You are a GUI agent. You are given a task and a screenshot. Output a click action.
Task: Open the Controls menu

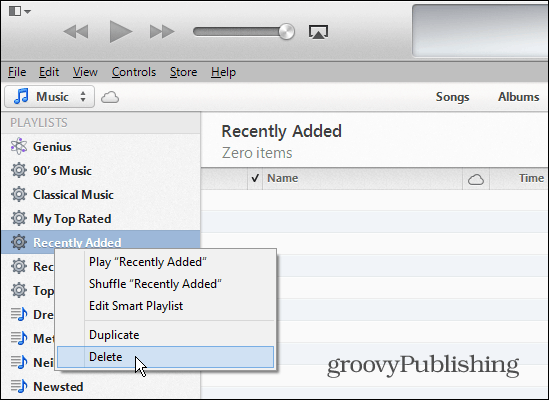pos(134,72)
